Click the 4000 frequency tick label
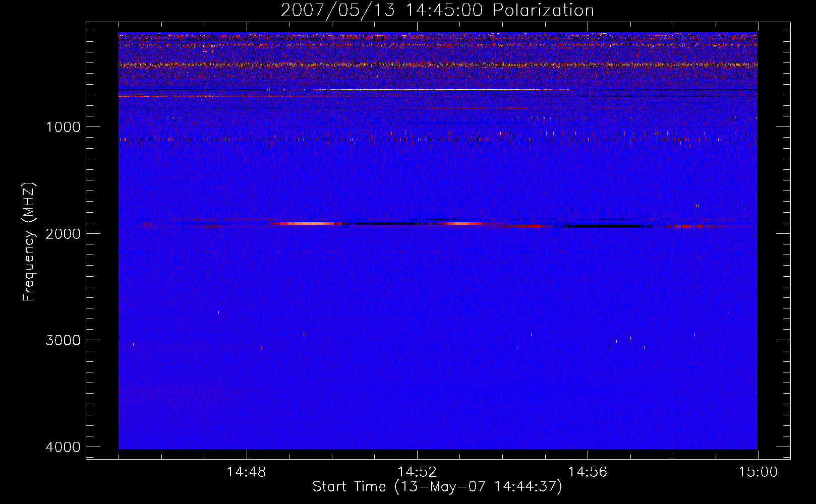 [64, 447]
